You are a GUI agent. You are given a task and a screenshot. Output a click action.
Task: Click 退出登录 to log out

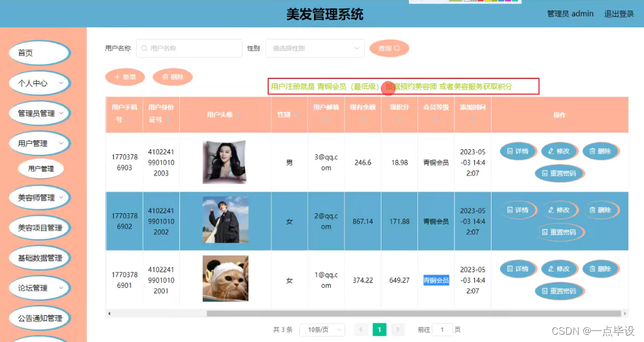618,14
